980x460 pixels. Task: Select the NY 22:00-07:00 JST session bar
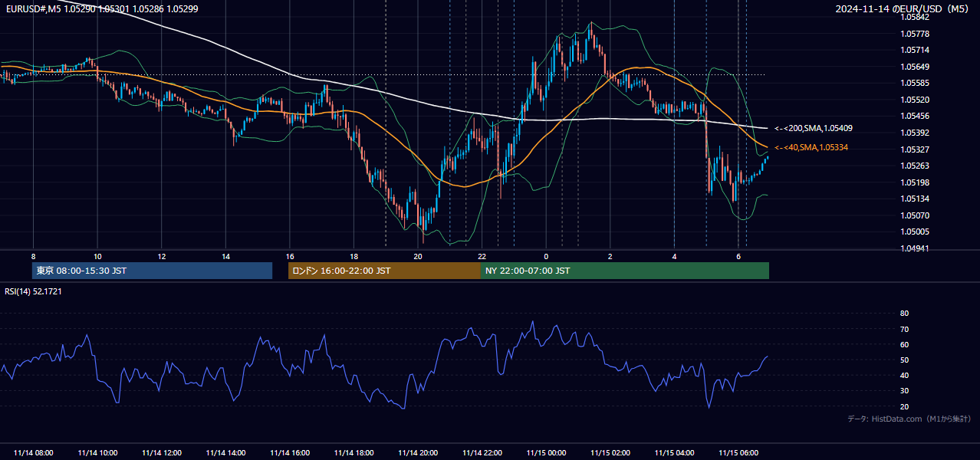[x=625, y=271]
